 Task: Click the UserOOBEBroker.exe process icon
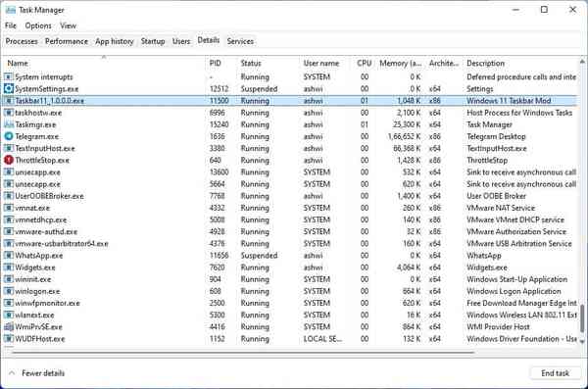click(x=9, y=196)
